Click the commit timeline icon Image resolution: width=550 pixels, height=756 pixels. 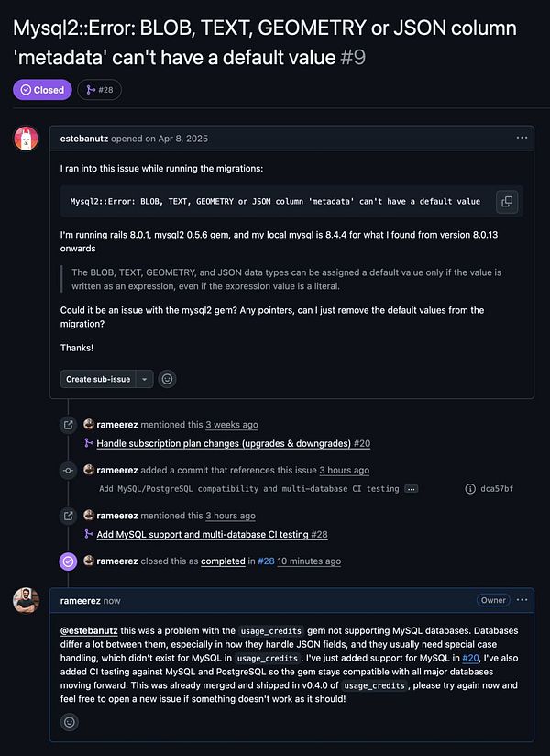pyautogui.click(x=68, y=470)
